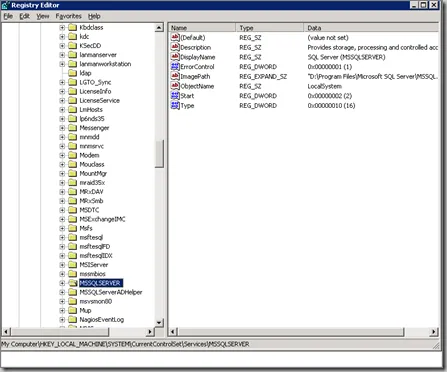447x372 pixels.
Task: Click the Messenger folder icon
Action: point(72,128)
